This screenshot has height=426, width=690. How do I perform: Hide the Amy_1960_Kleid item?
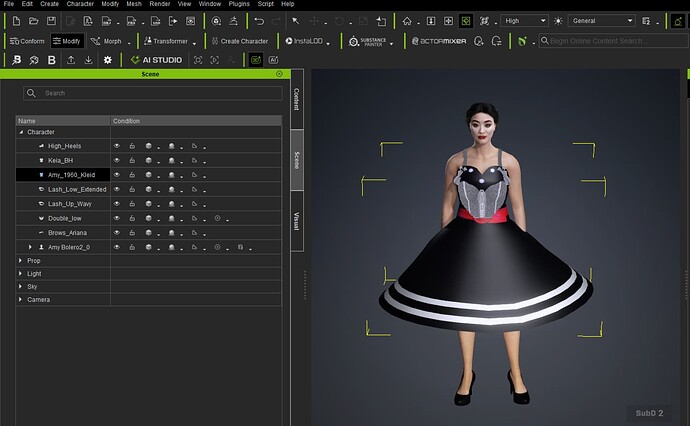pos(117,175)
